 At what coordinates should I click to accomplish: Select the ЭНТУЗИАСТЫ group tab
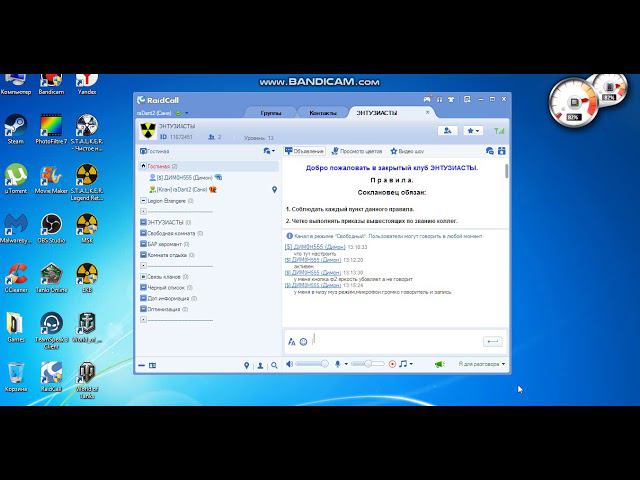coord(377,113)
